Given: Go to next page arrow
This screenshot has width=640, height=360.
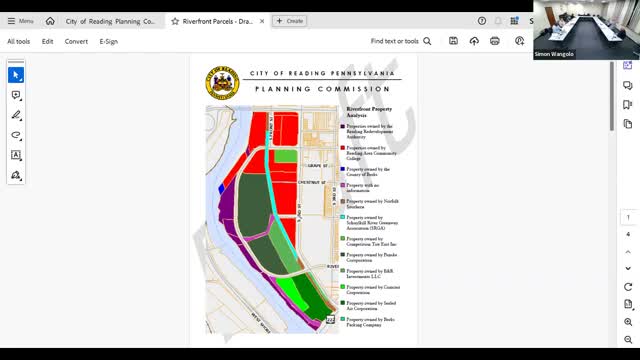Looking at the screenshot, I should click(x=628, y=268).
